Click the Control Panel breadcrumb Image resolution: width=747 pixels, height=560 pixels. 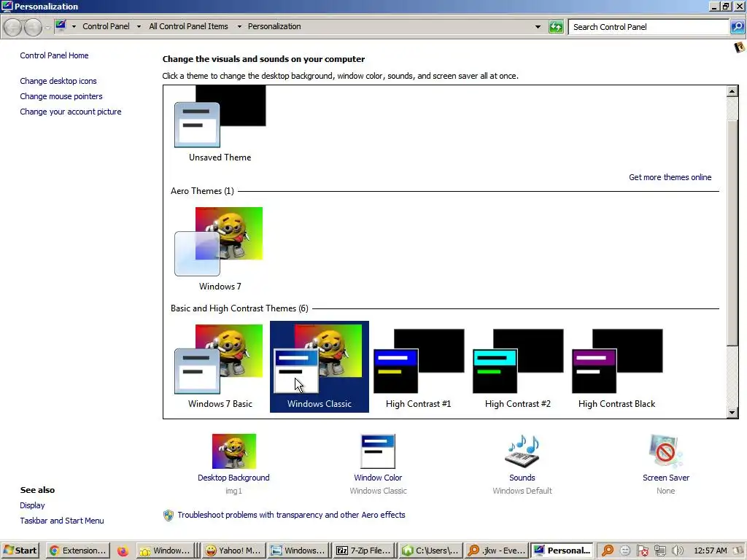[106, 26]
